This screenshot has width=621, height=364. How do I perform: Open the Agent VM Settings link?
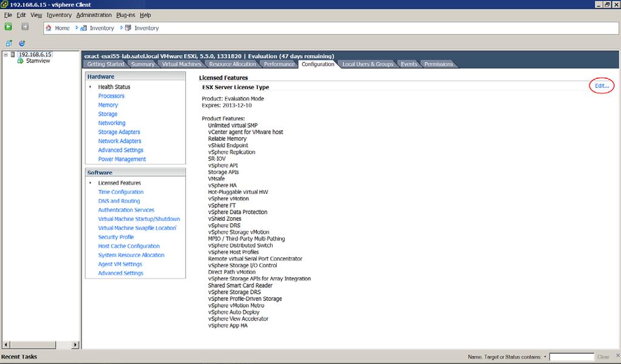120,265
